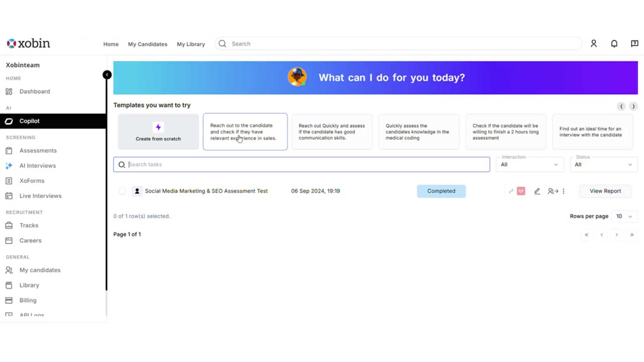Select the checkbox for Social Media Marketing task
Image resolution: width=644 pixels, height=362 pixels.
click(122, 191)
